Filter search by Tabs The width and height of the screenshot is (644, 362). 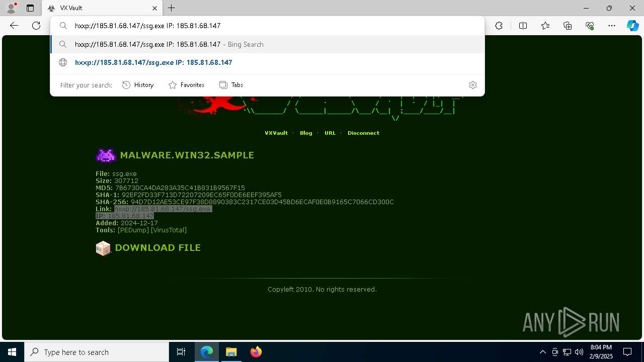[x=231, y=85]
